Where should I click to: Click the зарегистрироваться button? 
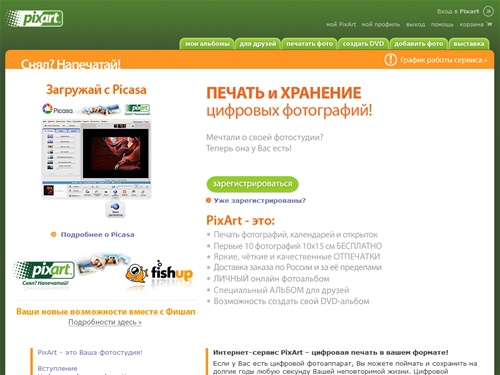coord(252,184)
